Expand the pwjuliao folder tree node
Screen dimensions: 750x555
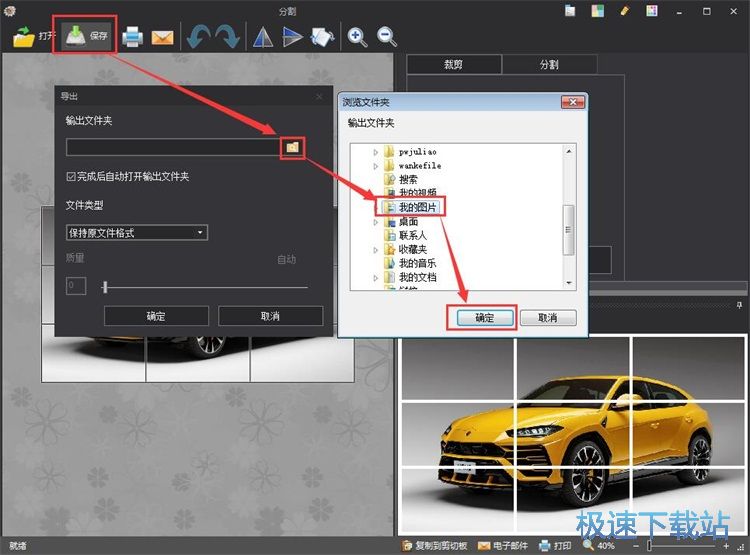pos(376,152)
